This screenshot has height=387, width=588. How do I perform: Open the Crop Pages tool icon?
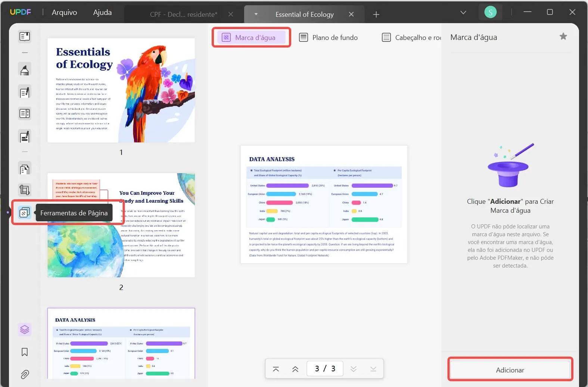25,190
